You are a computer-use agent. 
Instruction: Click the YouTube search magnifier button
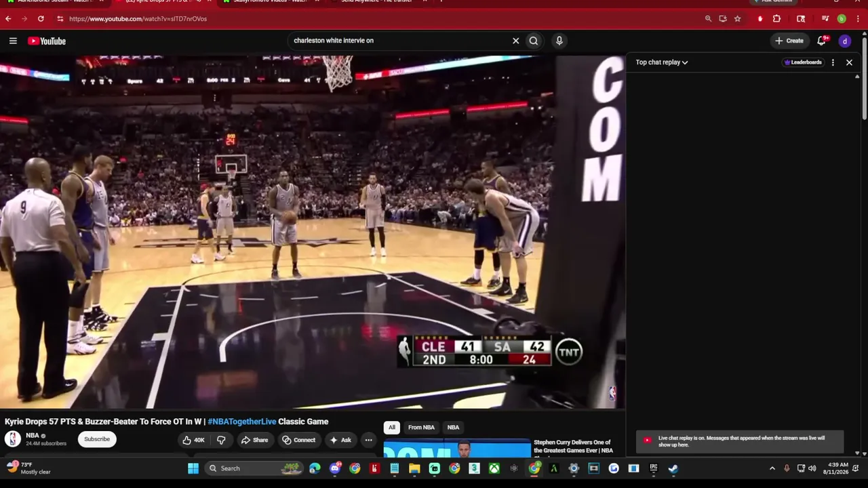coord(534,41)
